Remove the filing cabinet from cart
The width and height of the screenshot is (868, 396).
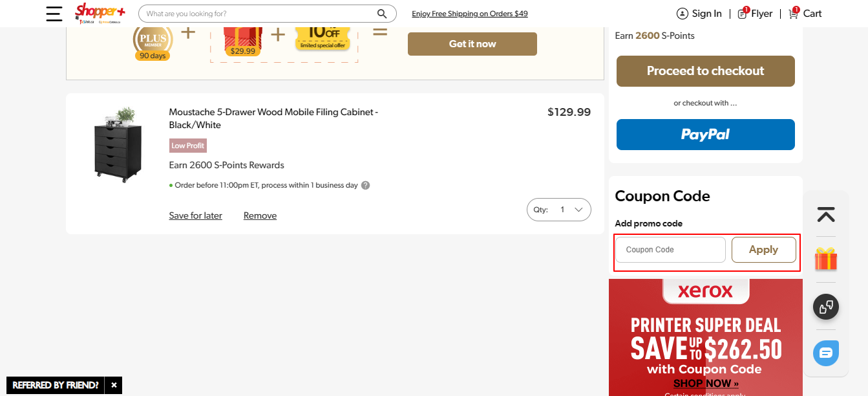pyautogui.click(x=260, y=215)
